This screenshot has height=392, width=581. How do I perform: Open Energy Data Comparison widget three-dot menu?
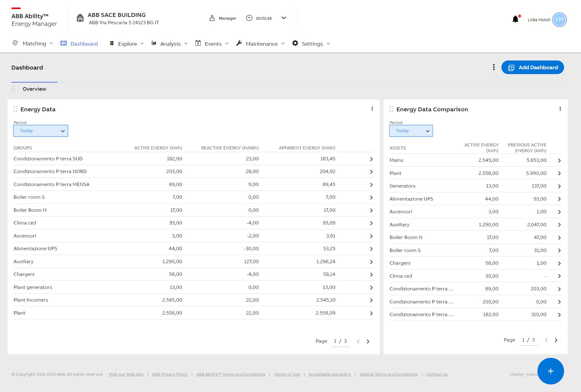coord(560,109)
